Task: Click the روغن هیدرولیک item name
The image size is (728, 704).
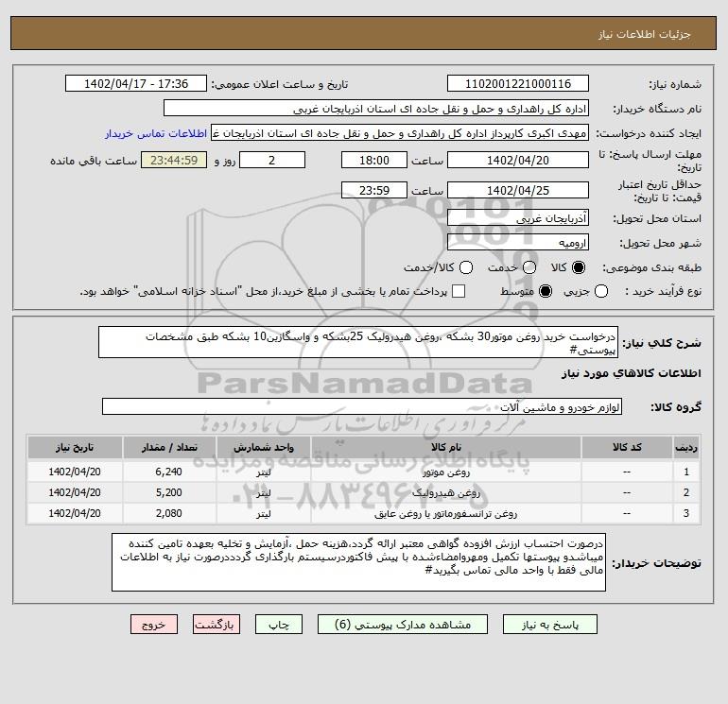Action: [445, 493]
